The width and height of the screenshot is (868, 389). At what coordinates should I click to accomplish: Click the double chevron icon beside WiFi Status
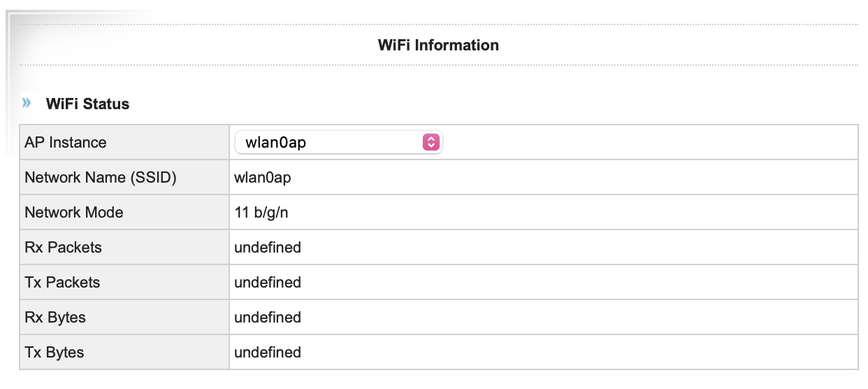point(27,104)
